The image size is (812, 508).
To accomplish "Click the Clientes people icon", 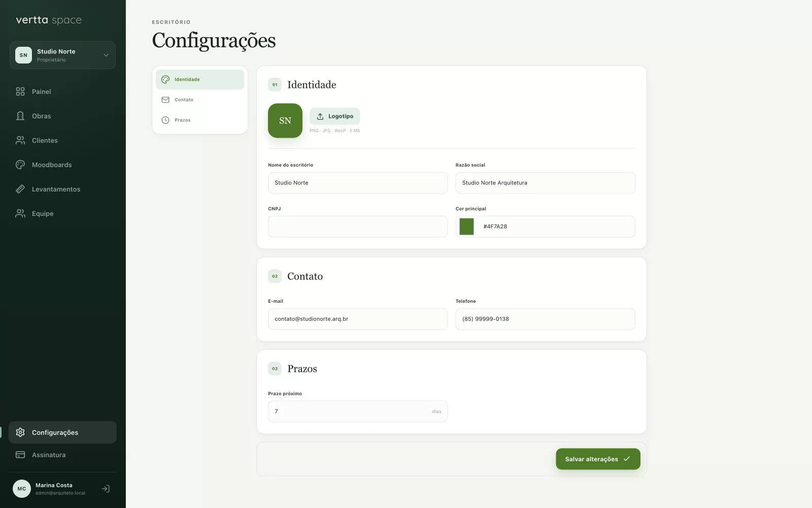I will coord(20,140).
